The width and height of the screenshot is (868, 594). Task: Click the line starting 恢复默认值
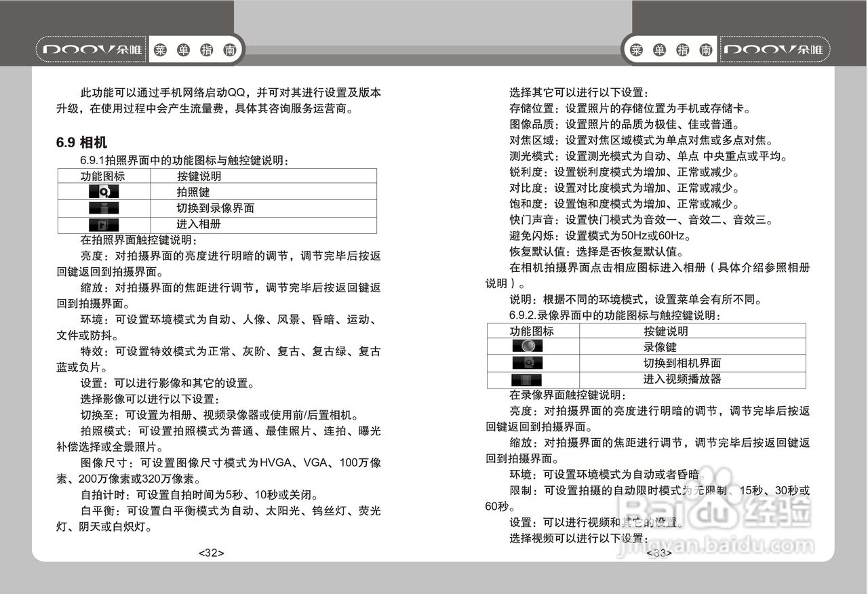(597, 252)
